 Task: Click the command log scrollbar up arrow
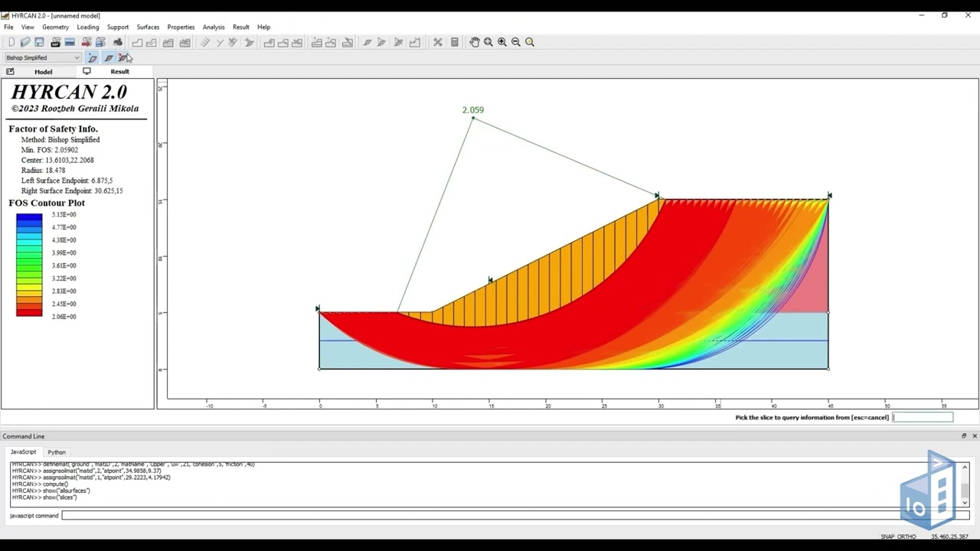coord(964,467)
